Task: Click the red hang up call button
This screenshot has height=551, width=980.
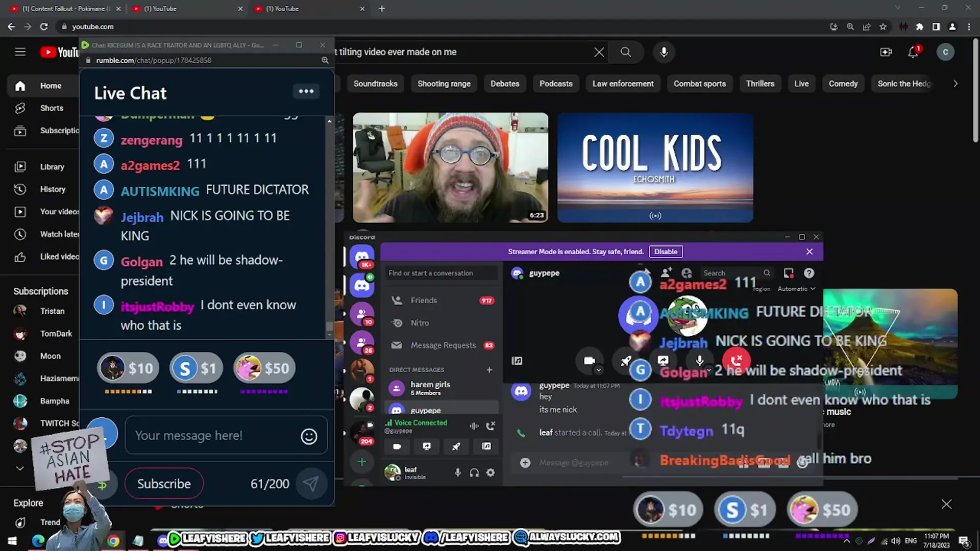Action: point(736,361)
